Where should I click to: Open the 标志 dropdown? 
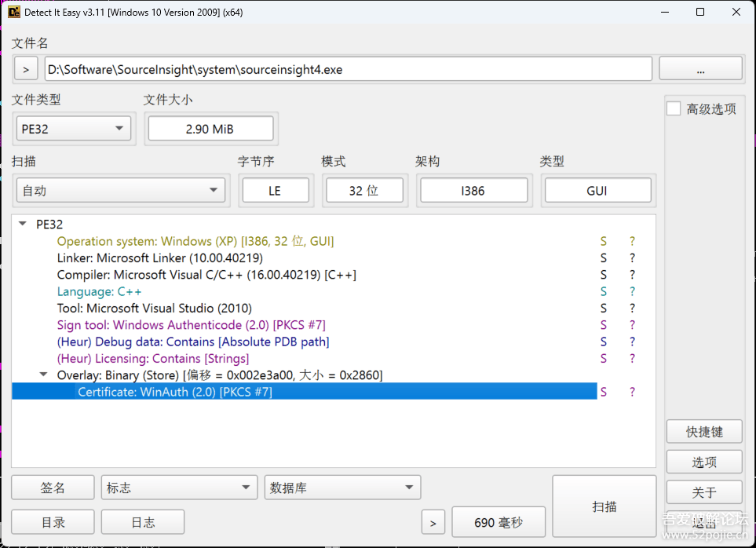pos(179,488)
